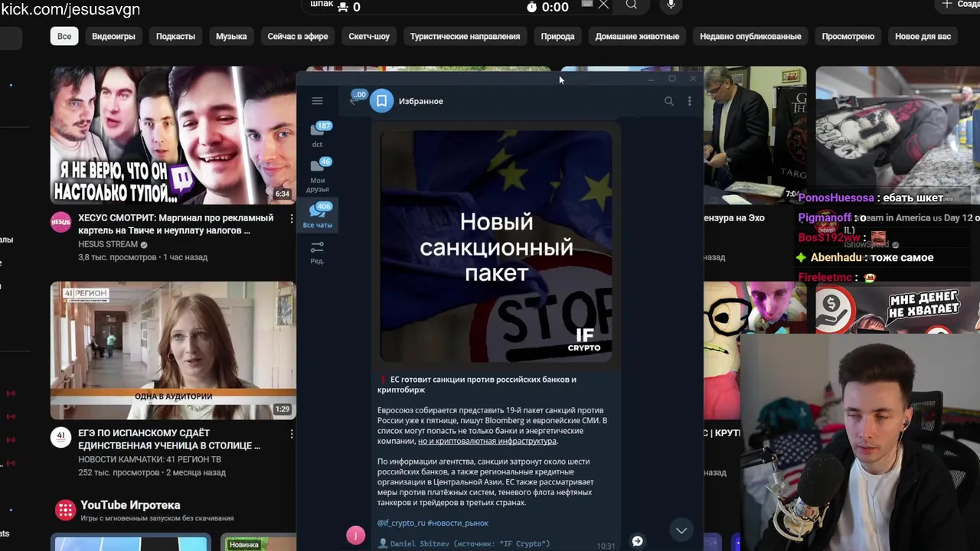Start YouTube voice search microphone
980x551 pixels.
671,5
